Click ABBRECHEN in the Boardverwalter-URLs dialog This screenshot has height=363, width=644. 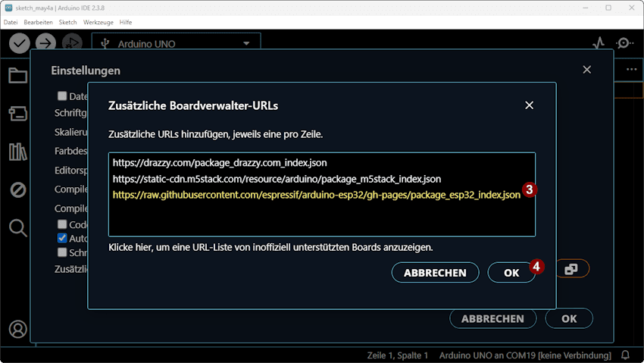pos(435,273)
